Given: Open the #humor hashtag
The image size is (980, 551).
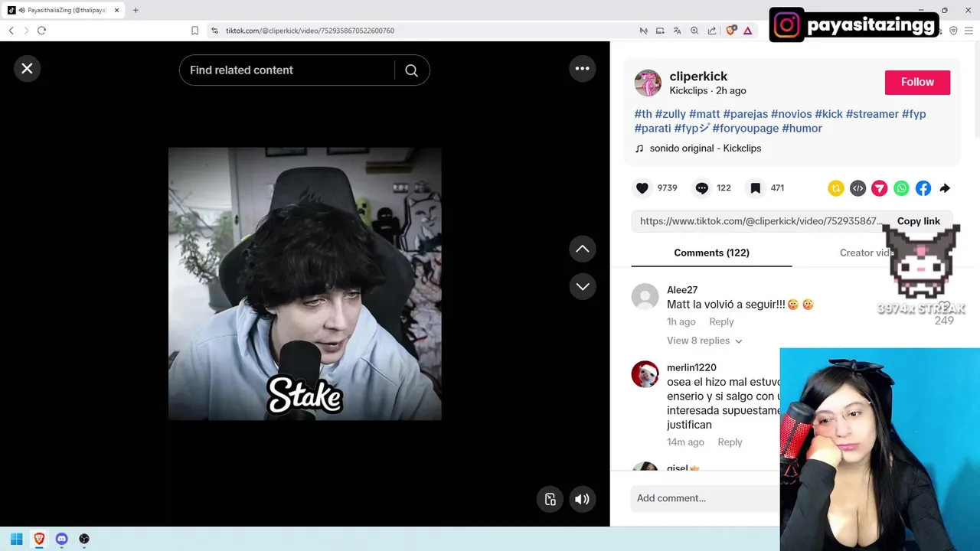Looking at the screenshot, I should tap(802, 129).
